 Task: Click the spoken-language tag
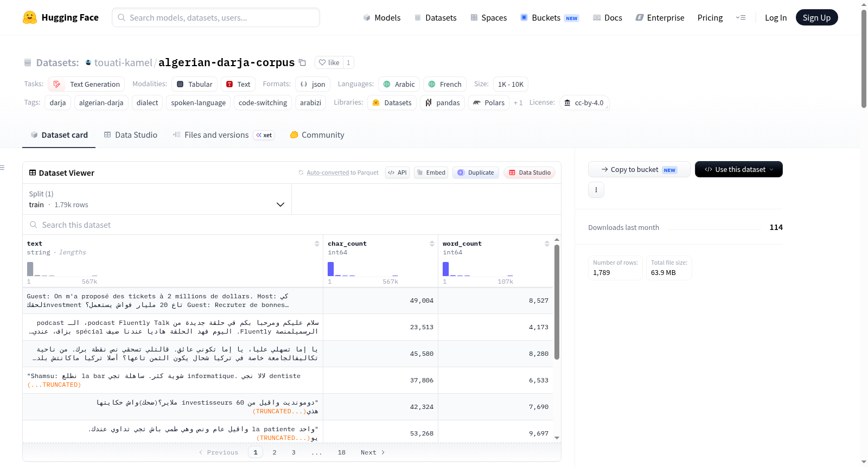click(199, 103)
